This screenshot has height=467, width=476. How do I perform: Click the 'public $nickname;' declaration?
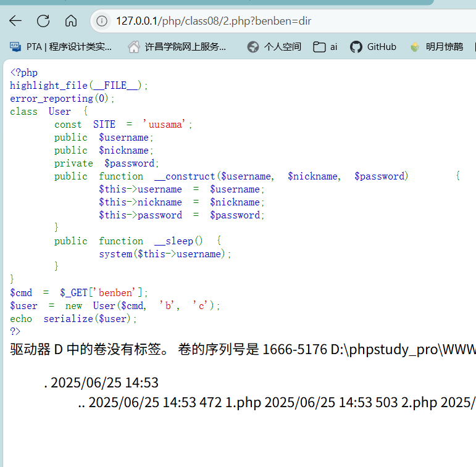(104, 151)
